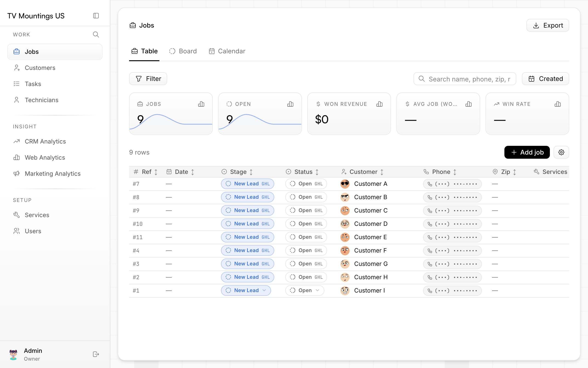Open New Lead GHL stage for job #4
The width and height of the screenshot is (588, 368).
[248, 251]
